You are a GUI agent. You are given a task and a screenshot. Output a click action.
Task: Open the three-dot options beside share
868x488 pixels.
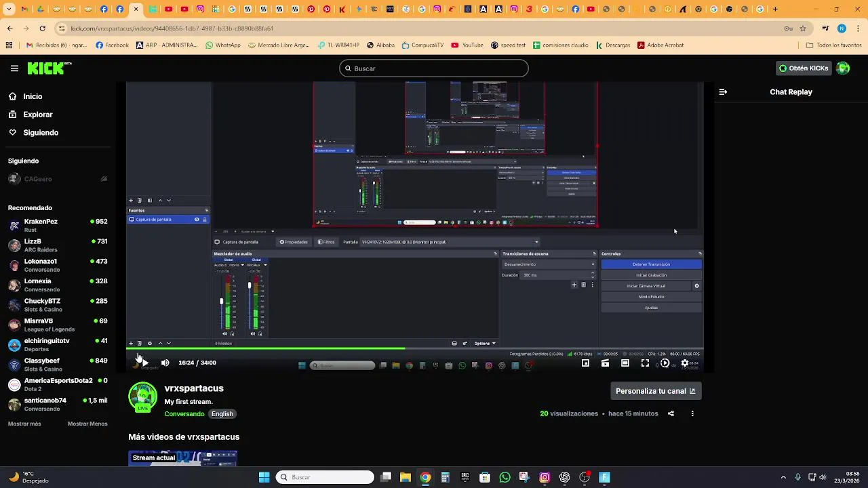[x=692, y=413]
